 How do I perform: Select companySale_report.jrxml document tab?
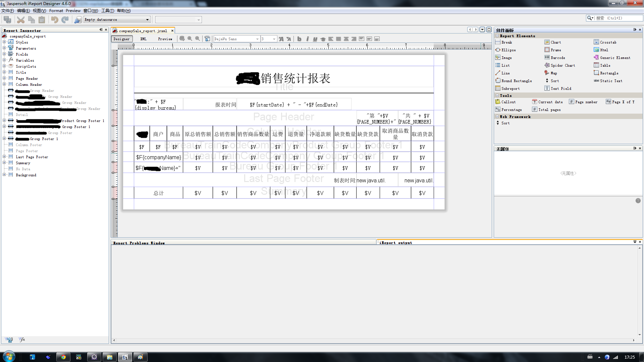(x=143, y=31)
